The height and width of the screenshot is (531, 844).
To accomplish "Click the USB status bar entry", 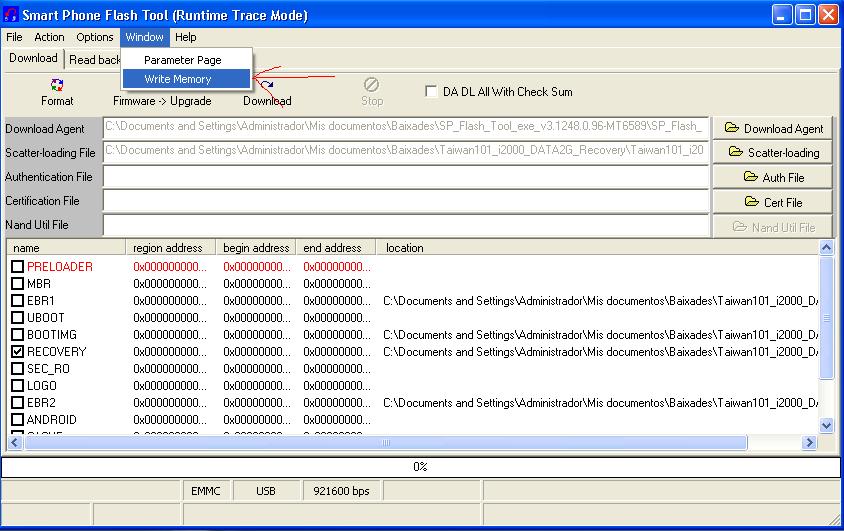I will [266, 491].
